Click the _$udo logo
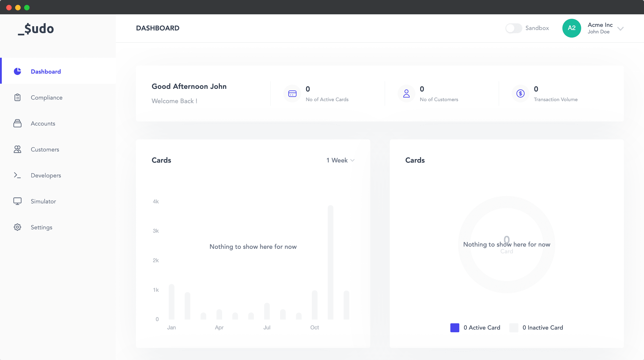644x360 pixels. 36,28
